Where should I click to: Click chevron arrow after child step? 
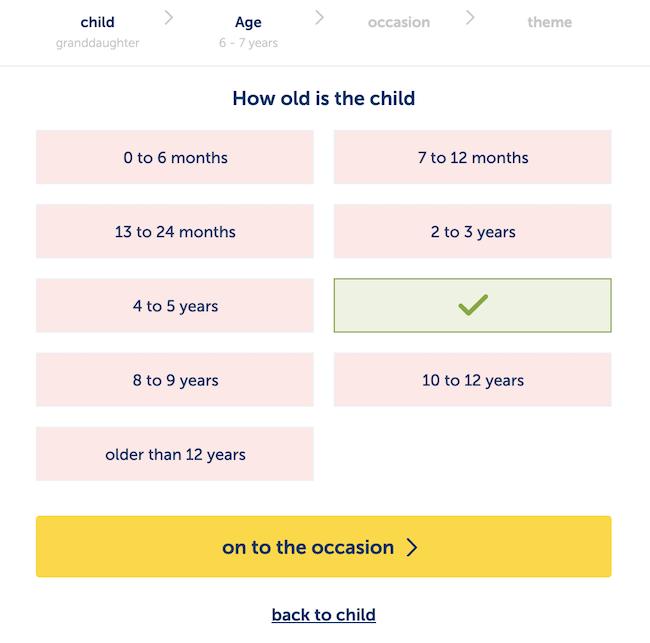[169, 18]
